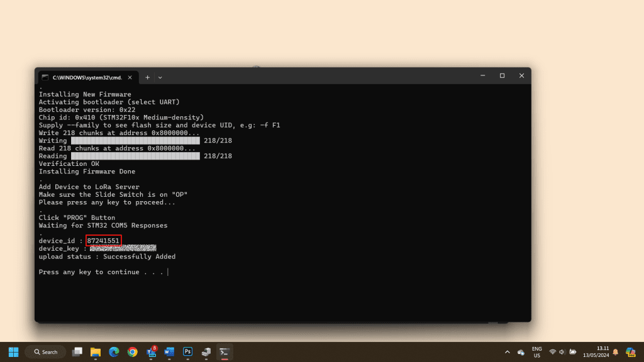Show hidden system tray icons
The width and height of the screenshot is (644, 362).
click(x=506, y=352)
